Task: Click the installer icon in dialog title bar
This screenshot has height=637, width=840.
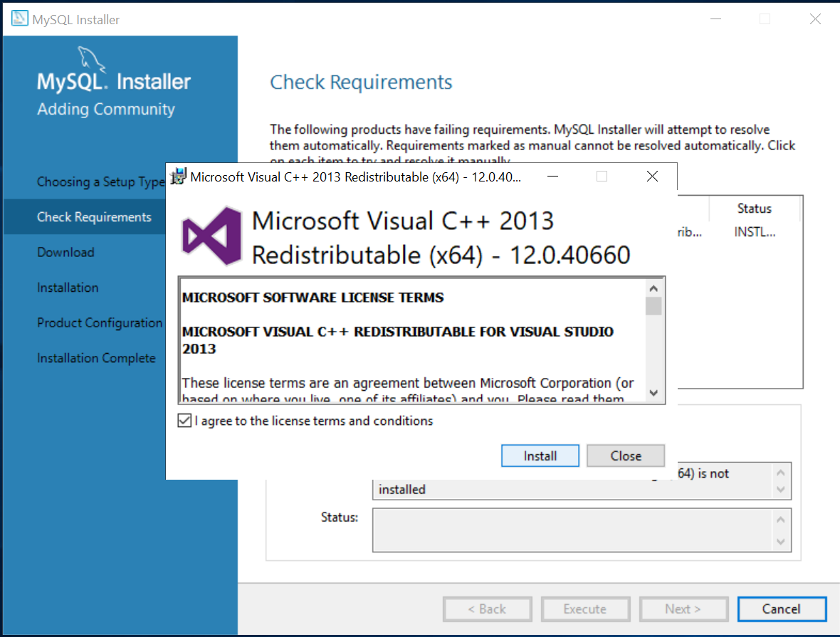Action: [178, 177]
